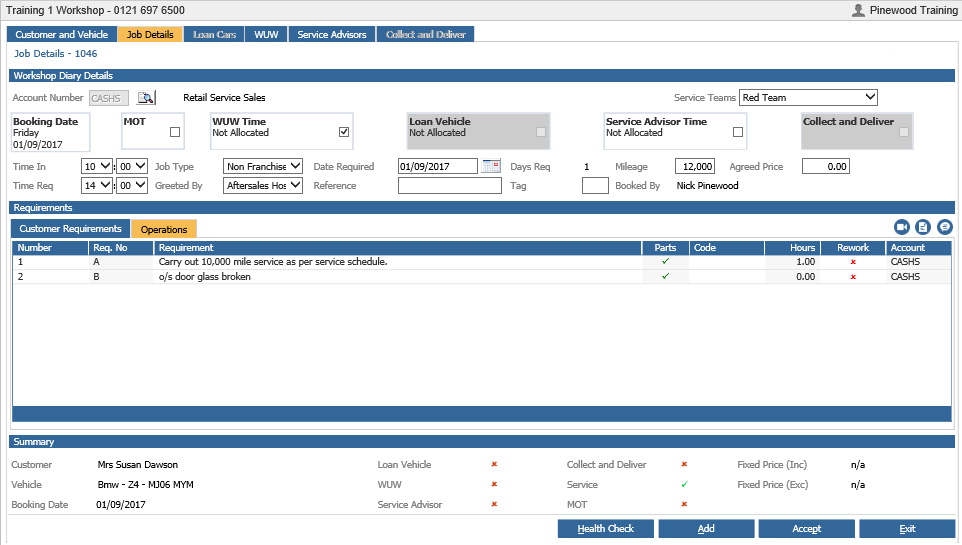Click the Mileage input field
Image resolution: width=962 pixels, height=545 pixels.
pos(695,166)
